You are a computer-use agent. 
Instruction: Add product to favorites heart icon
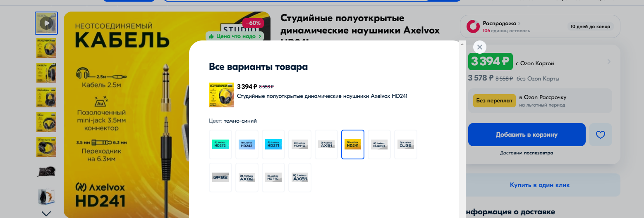click(x=601, y=135)
